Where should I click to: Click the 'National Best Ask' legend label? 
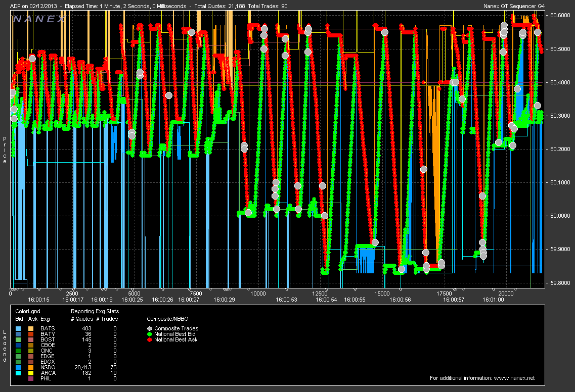click(175, 339)
